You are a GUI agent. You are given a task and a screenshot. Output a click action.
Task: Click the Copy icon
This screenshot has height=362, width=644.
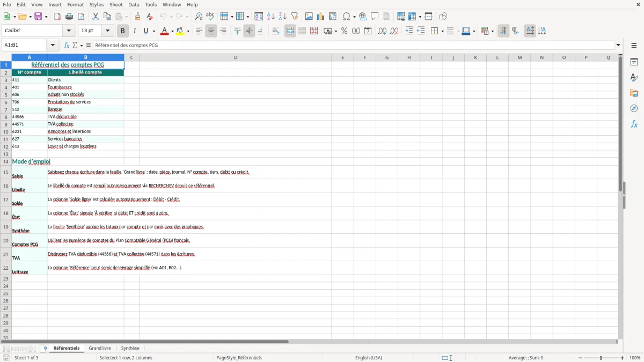(x=107, y=17)
